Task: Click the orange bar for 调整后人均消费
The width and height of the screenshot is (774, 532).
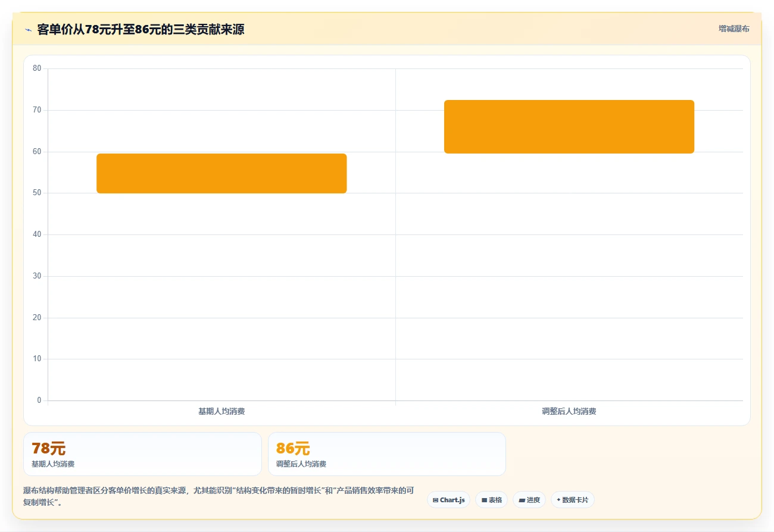Action: [x=569, y=127]
